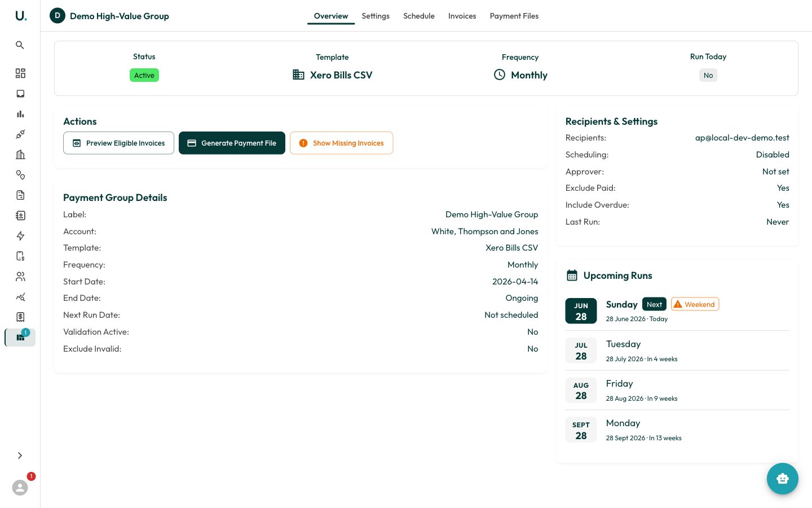Open the Schedule tab

[419, 16]
